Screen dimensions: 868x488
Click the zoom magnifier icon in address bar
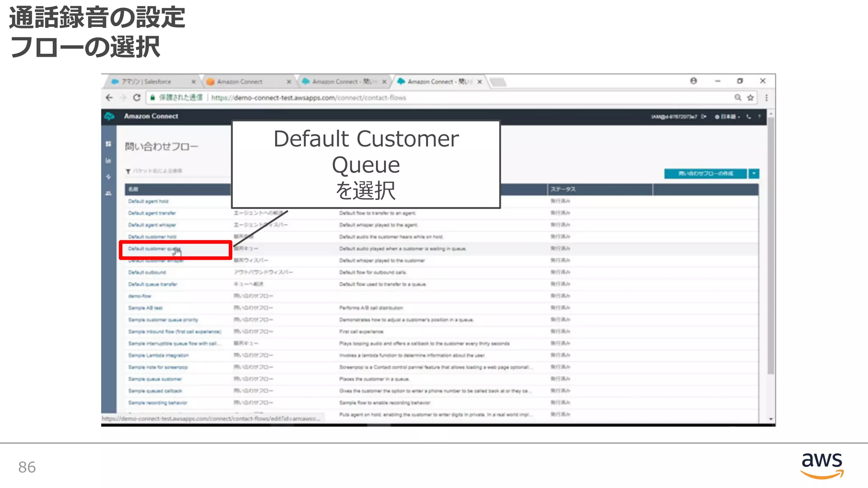point(738,98)
